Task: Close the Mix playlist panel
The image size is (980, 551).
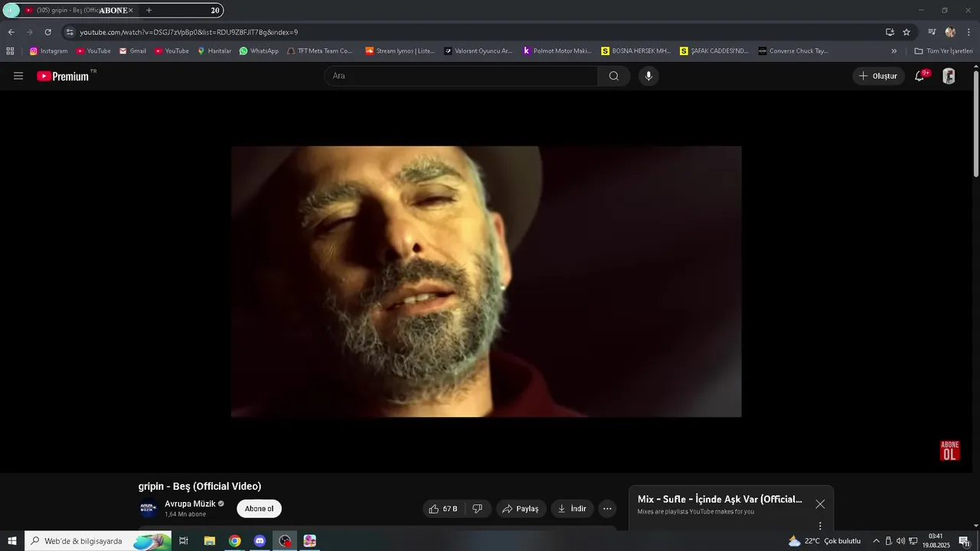Action: pos(820,504)
